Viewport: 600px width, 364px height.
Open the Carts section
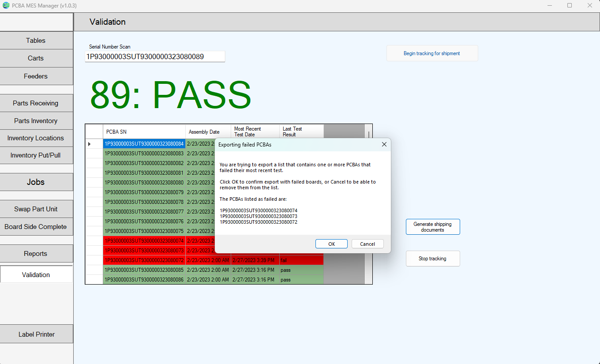tap(36, 58)
